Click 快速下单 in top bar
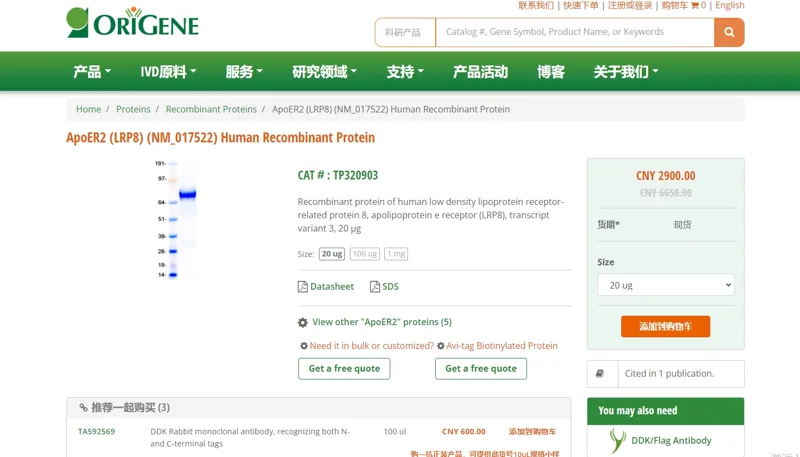The width and height of the screenshot is (800, 457). pos(581,6)
